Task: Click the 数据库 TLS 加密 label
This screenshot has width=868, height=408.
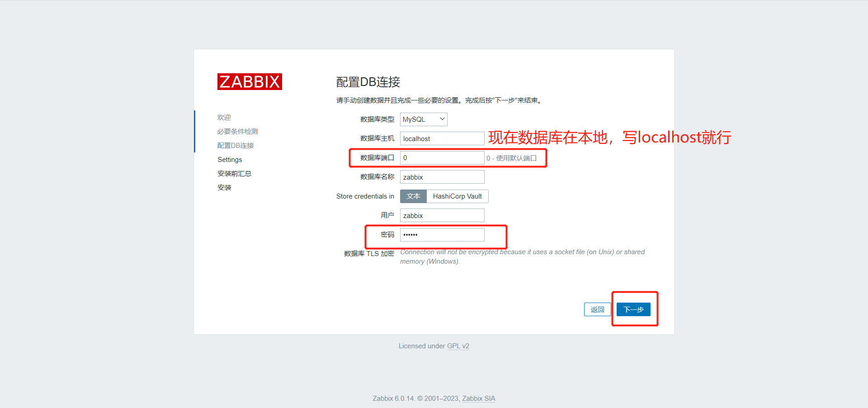Action: click(x=369, y=254)
